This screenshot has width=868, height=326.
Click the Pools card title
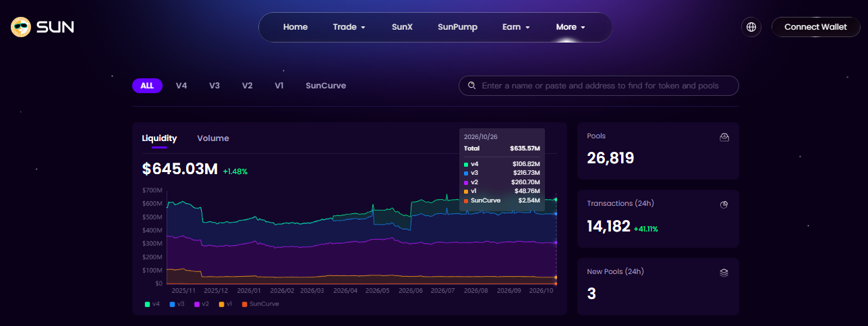click(596, 136)
